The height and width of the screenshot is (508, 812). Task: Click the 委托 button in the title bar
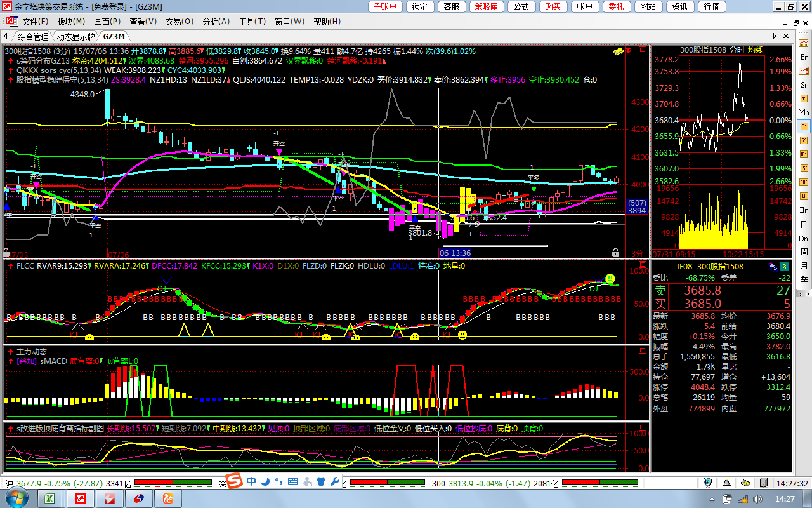(615, 6)
